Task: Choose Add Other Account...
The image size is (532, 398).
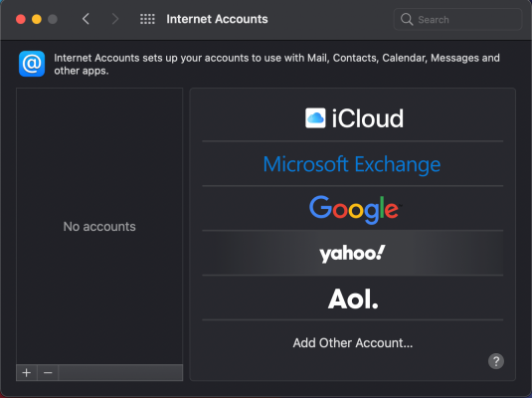Action: tap(353, 343)
